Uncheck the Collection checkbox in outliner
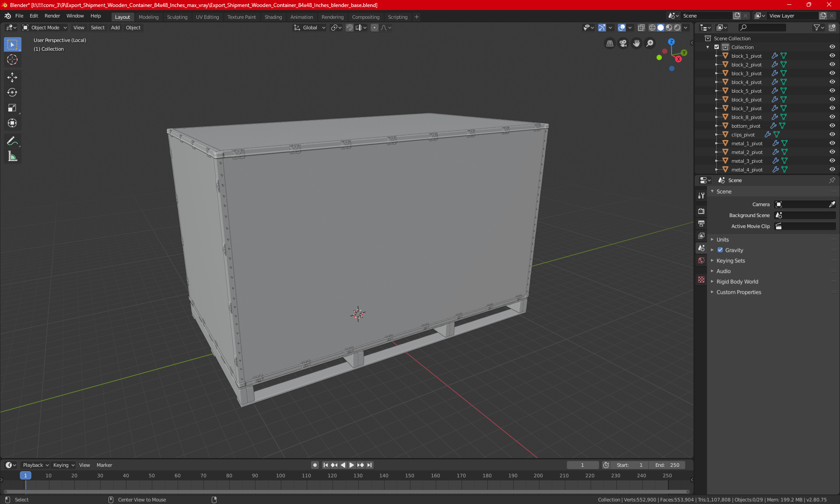This screenshot has height=504, width=840. point(717,47)
